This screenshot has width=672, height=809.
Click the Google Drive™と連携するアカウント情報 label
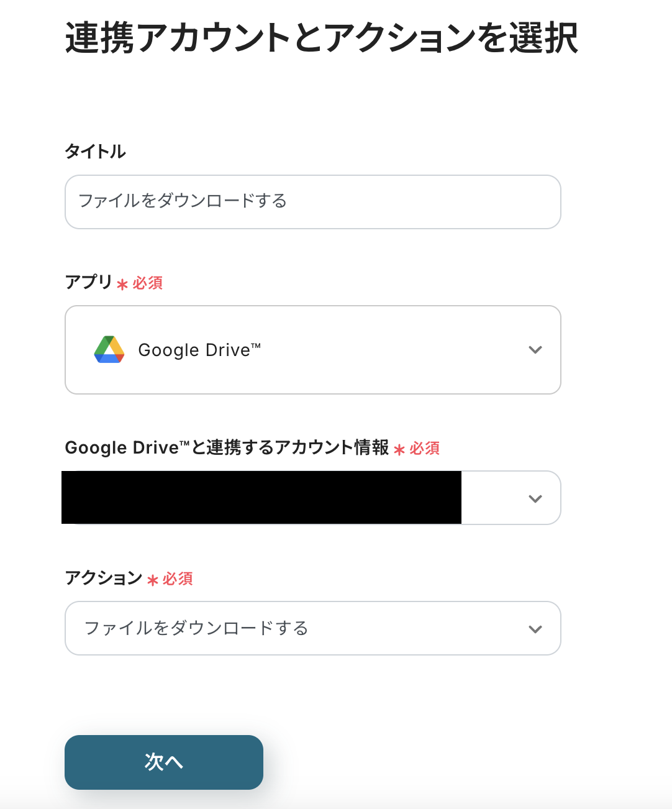pyautogui.click(x=227, y=447)
